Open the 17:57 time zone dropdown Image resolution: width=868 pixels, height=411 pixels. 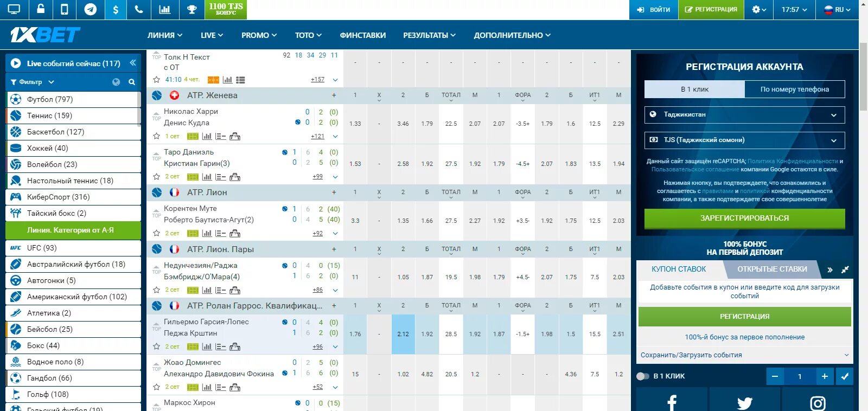pos(794,9)
